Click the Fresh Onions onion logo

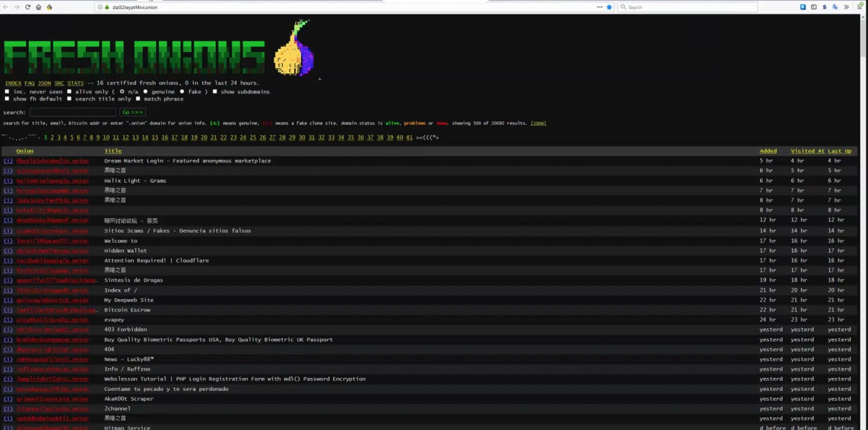point(294,48)
